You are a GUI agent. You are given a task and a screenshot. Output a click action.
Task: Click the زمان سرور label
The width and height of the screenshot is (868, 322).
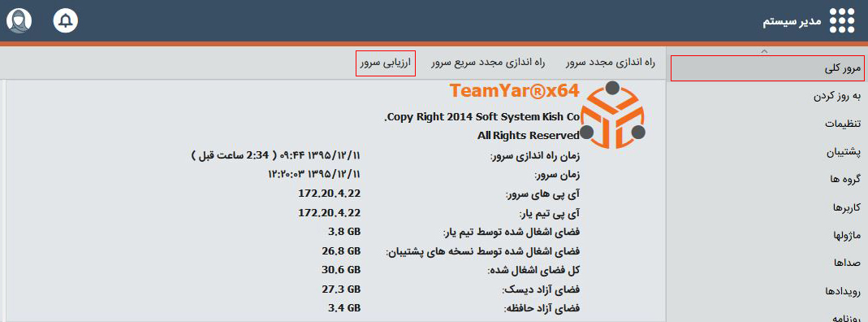[558, 175]
